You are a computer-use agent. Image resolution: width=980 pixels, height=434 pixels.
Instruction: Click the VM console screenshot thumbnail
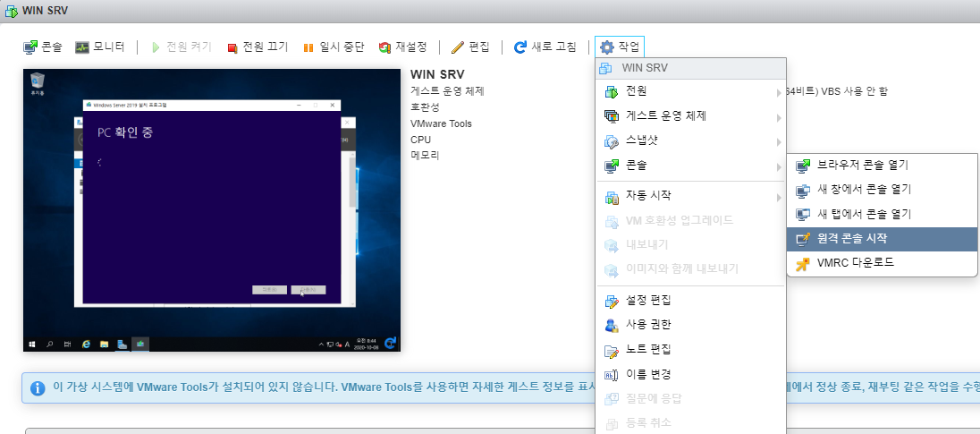coord(212,210)
